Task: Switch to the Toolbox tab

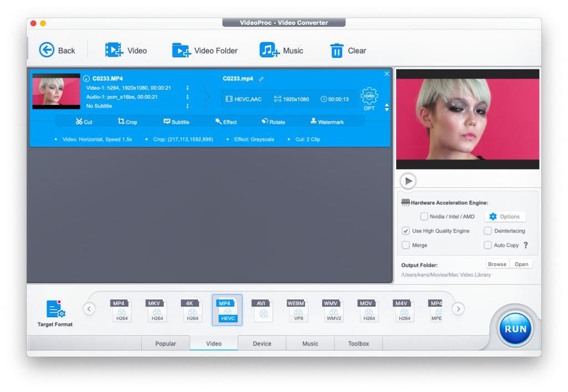Action: pyautogui.click(x=358, y=344)
